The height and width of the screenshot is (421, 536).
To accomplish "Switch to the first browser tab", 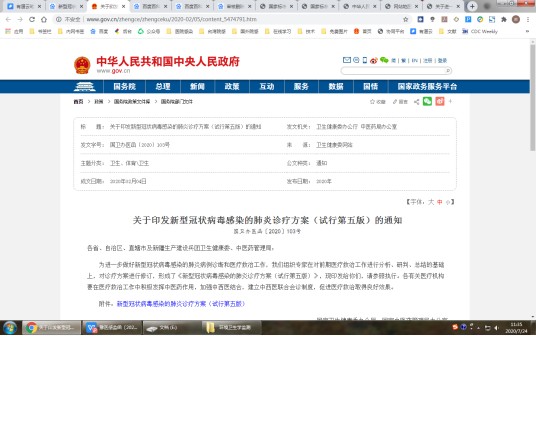I will 23,6.
